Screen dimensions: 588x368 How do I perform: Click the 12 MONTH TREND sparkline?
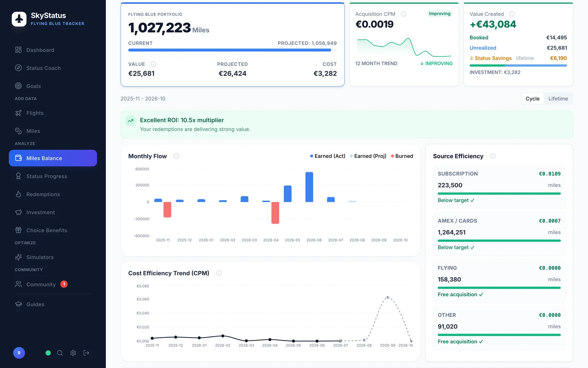[404, 47]
